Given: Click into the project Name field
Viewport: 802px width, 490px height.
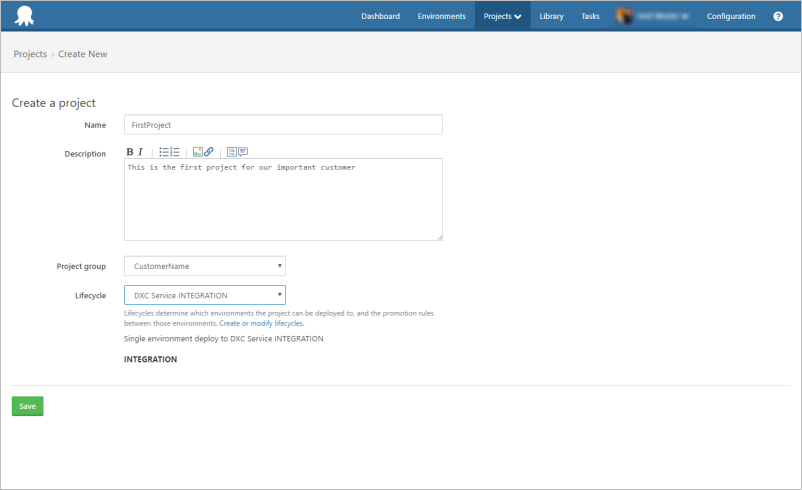Looking at the screenshot, I should point(283,125).
